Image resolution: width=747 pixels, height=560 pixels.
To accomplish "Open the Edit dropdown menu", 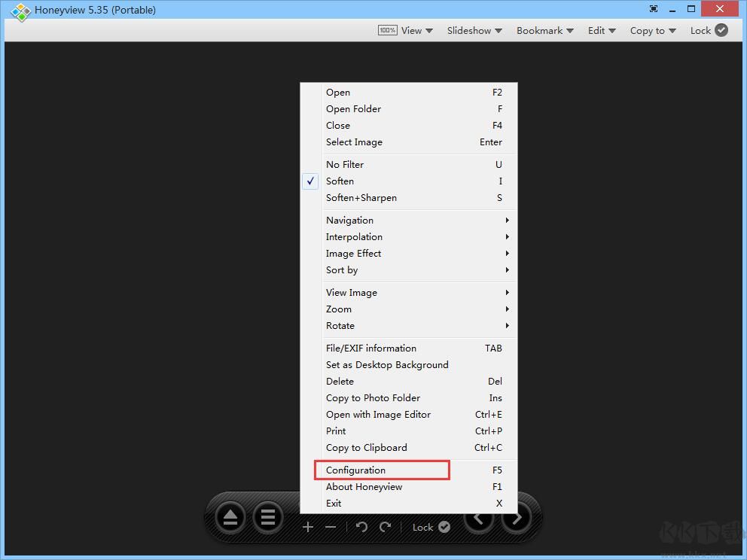I will point(602,30).
